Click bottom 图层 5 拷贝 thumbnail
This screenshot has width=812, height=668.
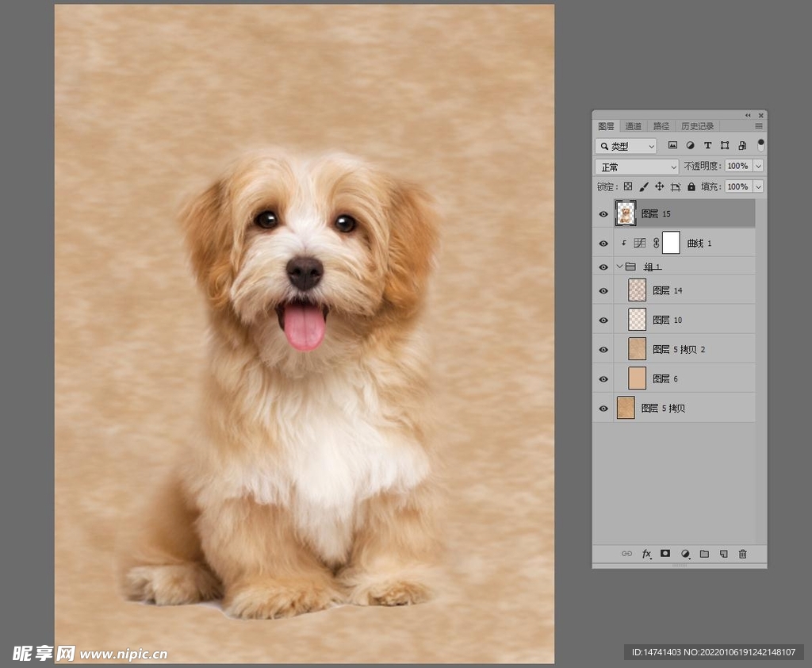[x=626, y=408]
